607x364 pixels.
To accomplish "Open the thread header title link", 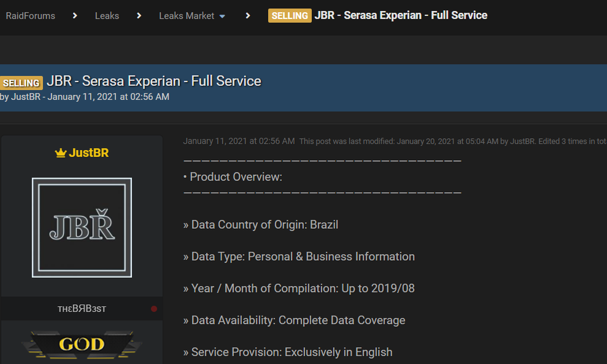I will coord(154,81).
